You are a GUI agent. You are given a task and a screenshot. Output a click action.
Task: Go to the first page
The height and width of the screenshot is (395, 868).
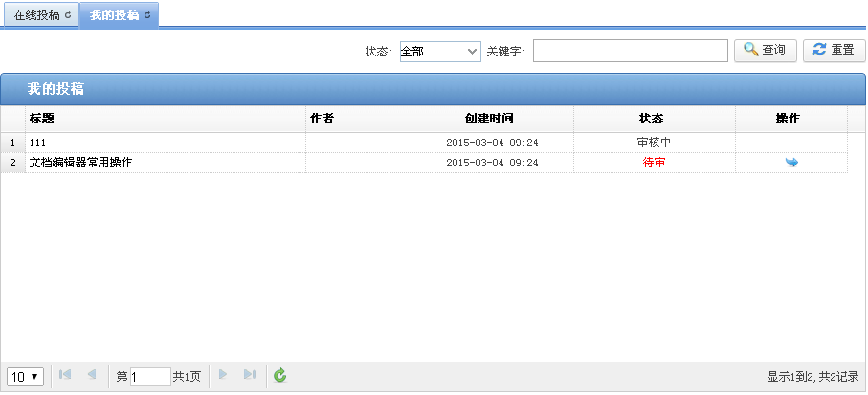click(65, 375)
